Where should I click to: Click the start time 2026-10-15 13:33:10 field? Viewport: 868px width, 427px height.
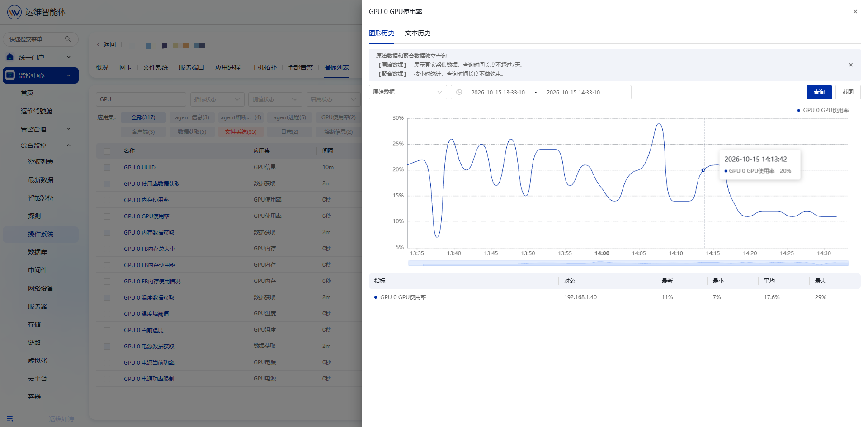(x=498, y=92)
